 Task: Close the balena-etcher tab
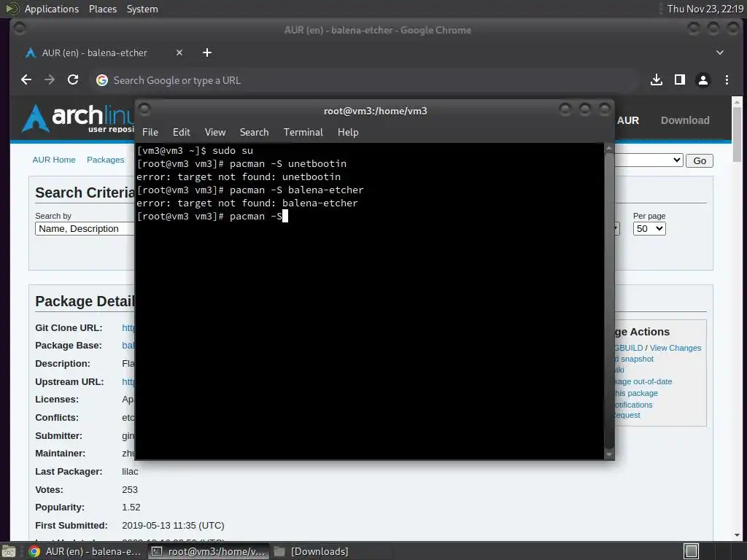tap(179, 52)
